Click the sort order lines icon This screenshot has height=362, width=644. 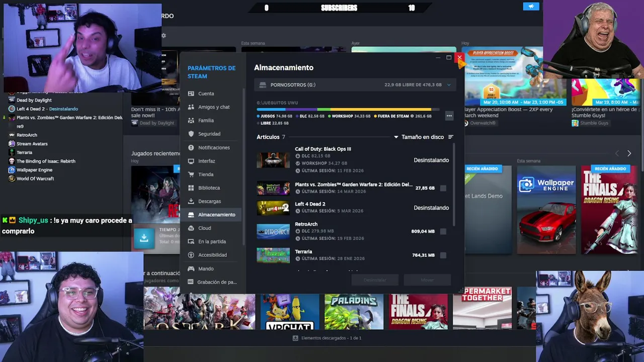451,137
